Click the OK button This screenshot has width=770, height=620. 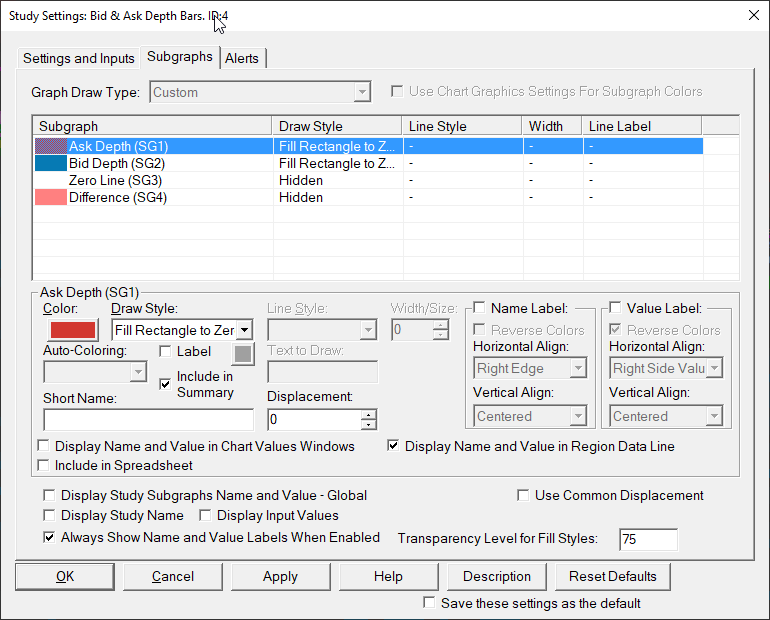click(x=65, y=576)
